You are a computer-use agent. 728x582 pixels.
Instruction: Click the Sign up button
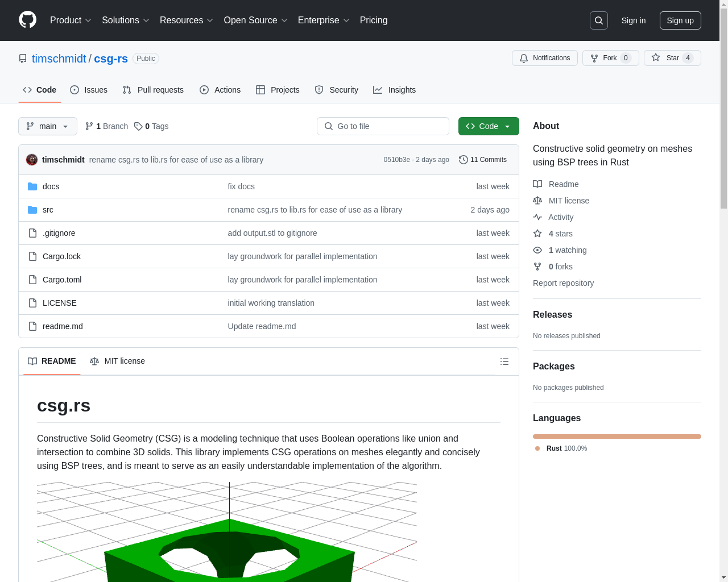point(680,20)
